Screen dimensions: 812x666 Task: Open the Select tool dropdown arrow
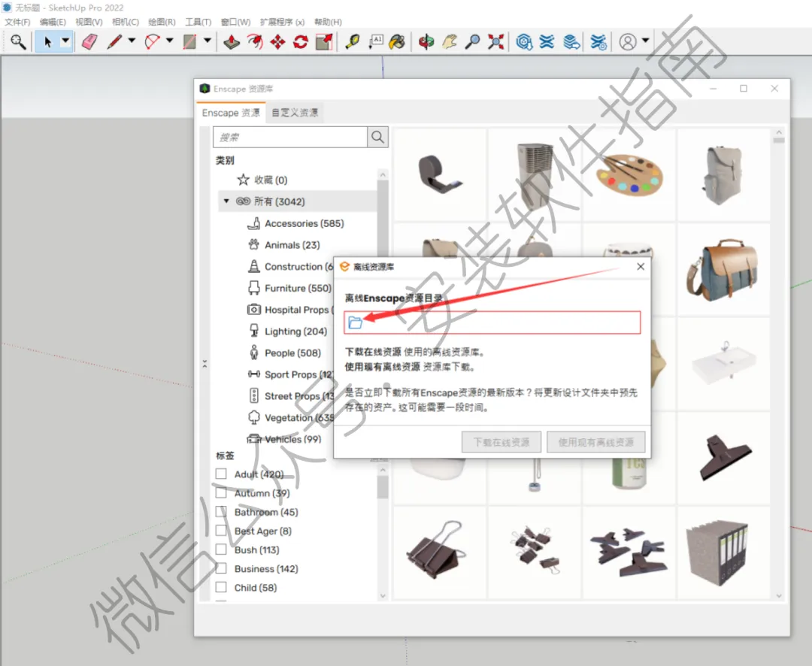[x=65, y=41]
